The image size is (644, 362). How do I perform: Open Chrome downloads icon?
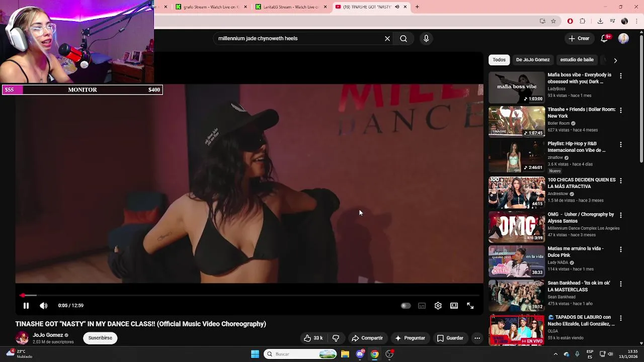coord(600,21)
